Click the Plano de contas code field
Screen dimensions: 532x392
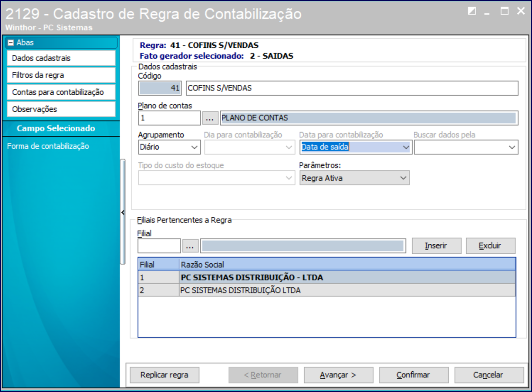(169, 118)
